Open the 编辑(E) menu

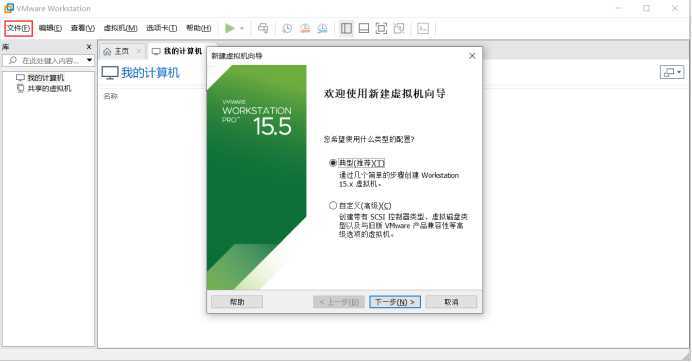tap(50, 28)
